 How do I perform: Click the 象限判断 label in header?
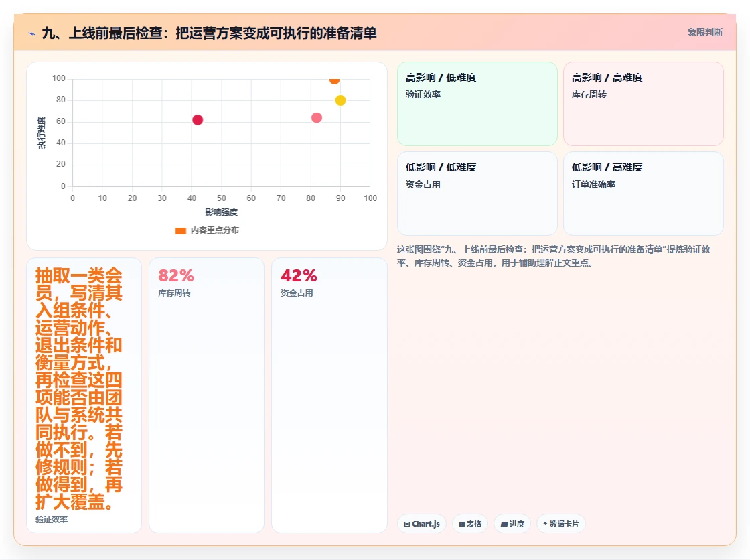pos(704,32)
